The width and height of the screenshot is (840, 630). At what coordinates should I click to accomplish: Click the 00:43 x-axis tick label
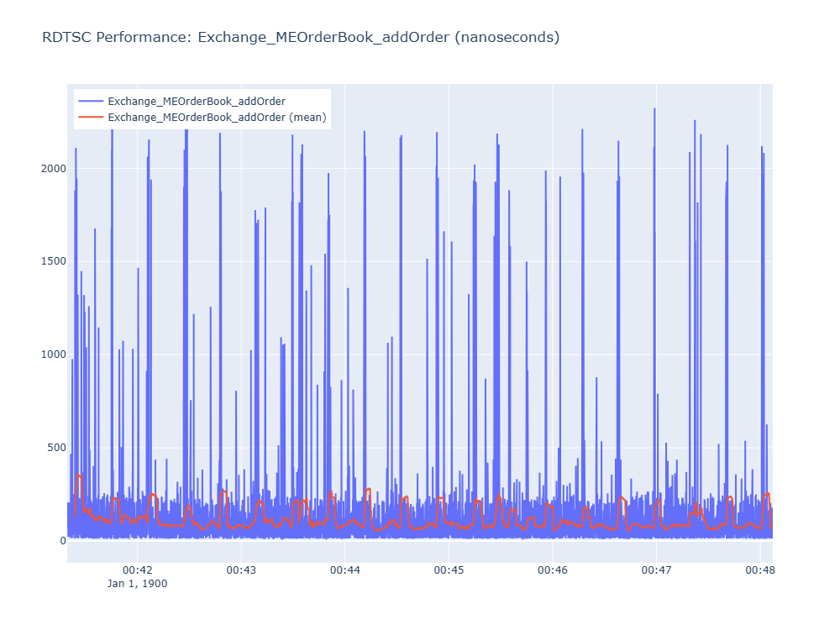(x=241, y=570)
